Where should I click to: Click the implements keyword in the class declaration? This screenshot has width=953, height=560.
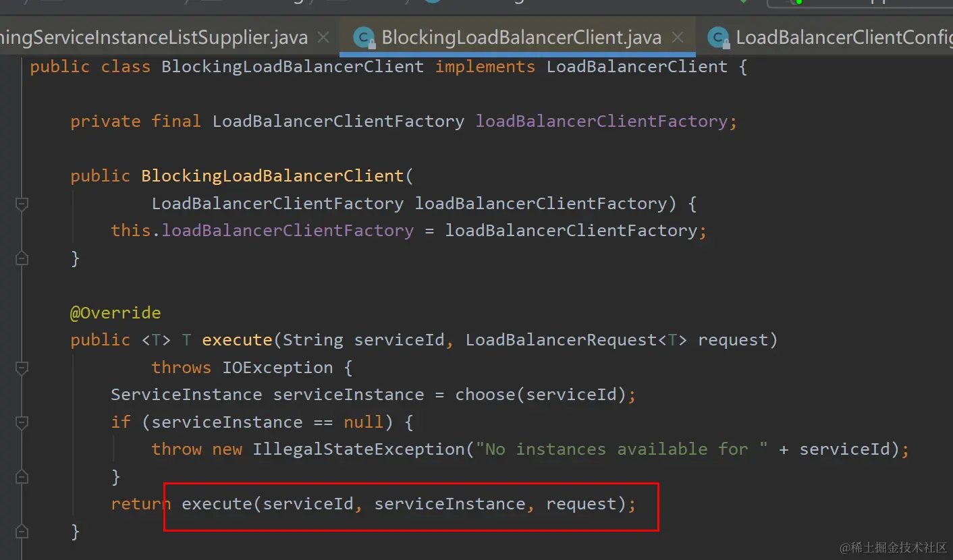coord(485,67)
